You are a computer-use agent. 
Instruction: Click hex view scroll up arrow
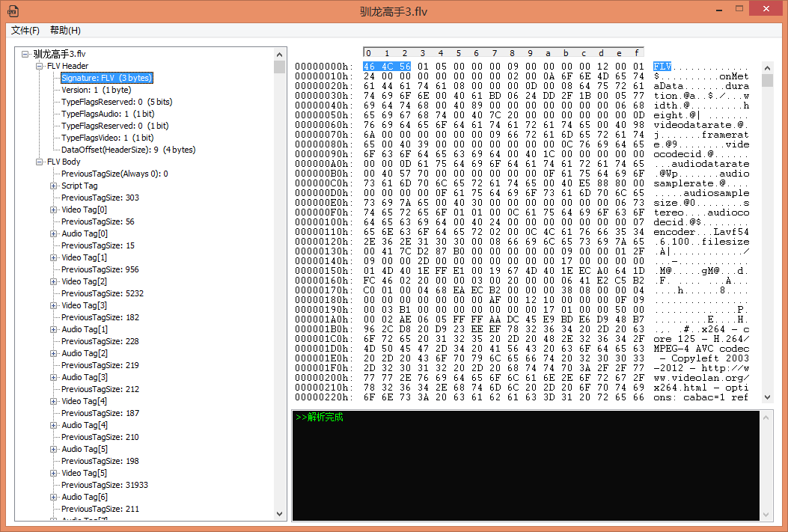tap(767, 68)
